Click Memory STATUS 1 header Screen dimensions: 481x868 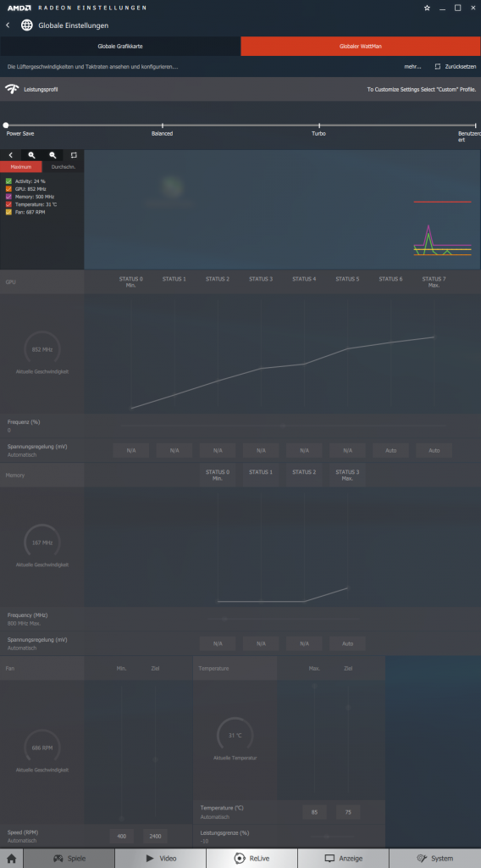tap(261, 472)
